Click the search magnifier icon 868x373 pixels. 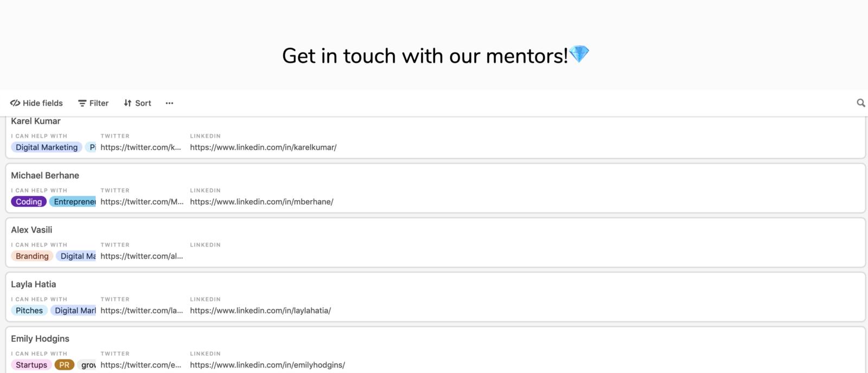pyautogui.click(x=860, y=103)
